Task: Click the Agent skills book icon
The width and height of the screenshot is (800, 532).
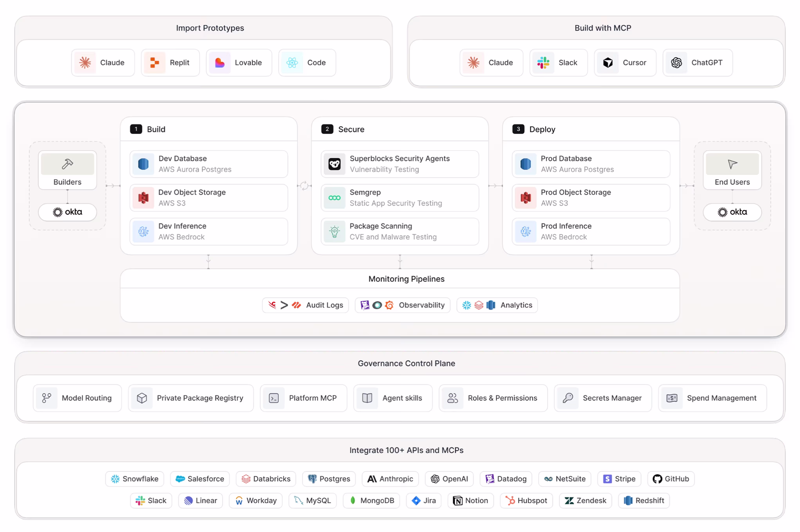Action: [x=367, y=398]
